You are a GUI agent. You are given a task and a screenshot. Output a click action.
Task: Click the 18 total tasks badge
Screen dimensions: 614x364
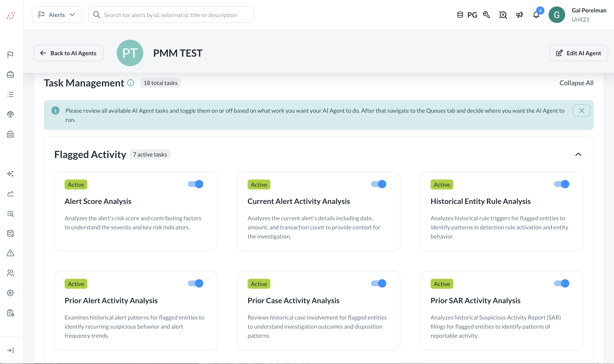point(161,83)
